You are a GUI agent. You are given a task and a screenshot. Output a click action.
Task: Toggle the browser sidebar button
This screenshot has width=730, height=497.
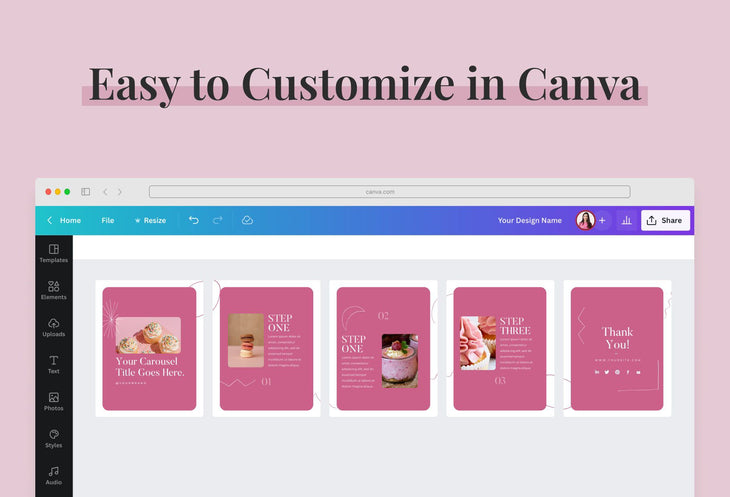[86, 192]
